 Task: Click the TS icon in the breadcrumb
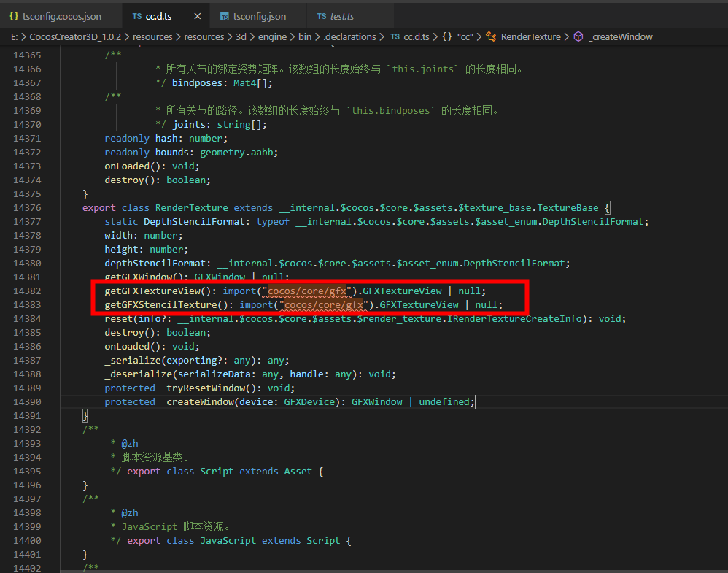(x=395, y=36)
